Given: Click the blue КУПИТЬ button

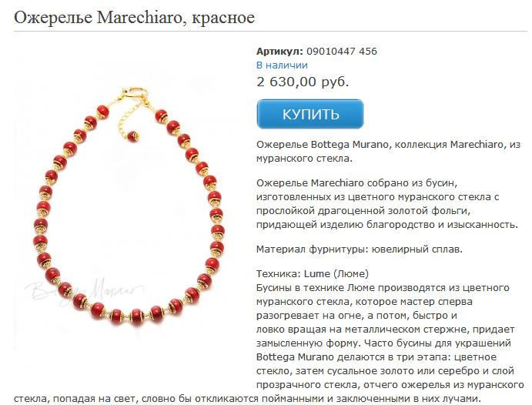Looking at the screenshot, I should pyautogui.click(x=310, y=114).
